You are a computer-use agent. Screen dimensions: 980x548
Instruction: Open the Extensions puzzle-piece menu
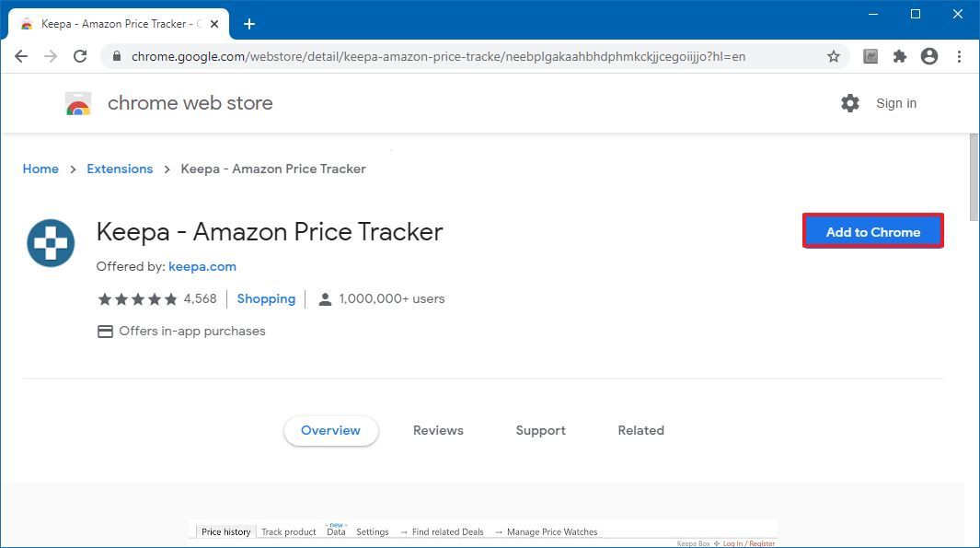tap(899, 56)
